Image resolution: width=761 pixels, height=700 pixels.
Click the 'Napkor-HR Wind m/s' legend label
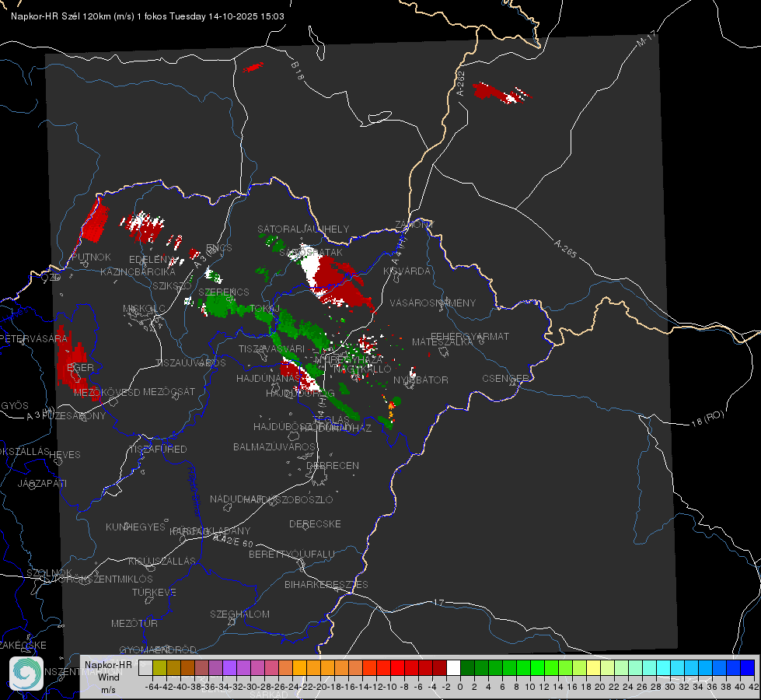pos(108,677)
